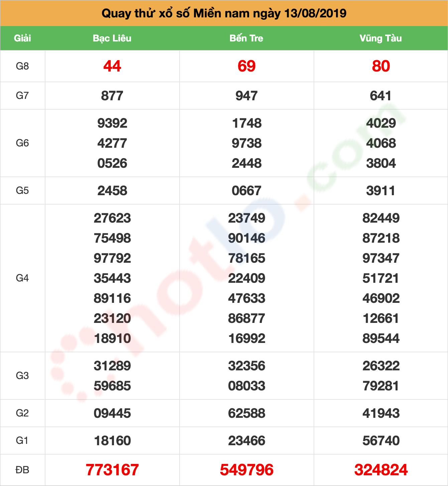This screenshot has height=486, width=448.
Task: Select the G6 row label
Action: pyautogui.click(x=22, y=143)
